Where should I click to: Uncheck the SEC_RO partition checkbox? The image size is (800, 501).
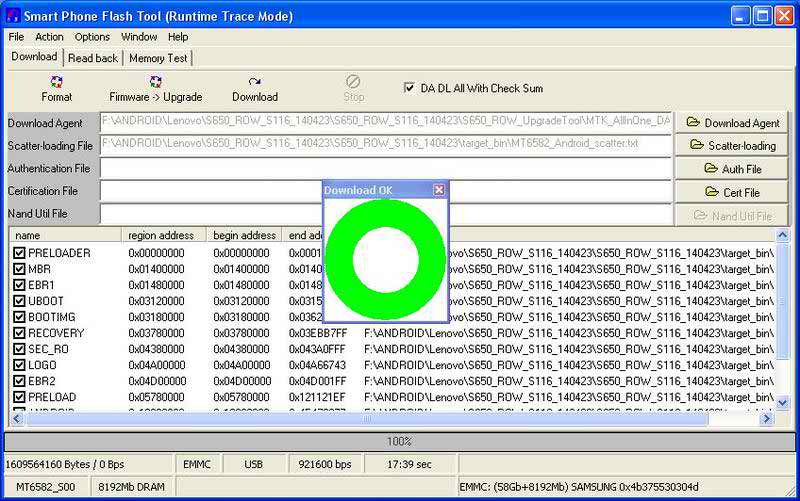coord(19,349)
